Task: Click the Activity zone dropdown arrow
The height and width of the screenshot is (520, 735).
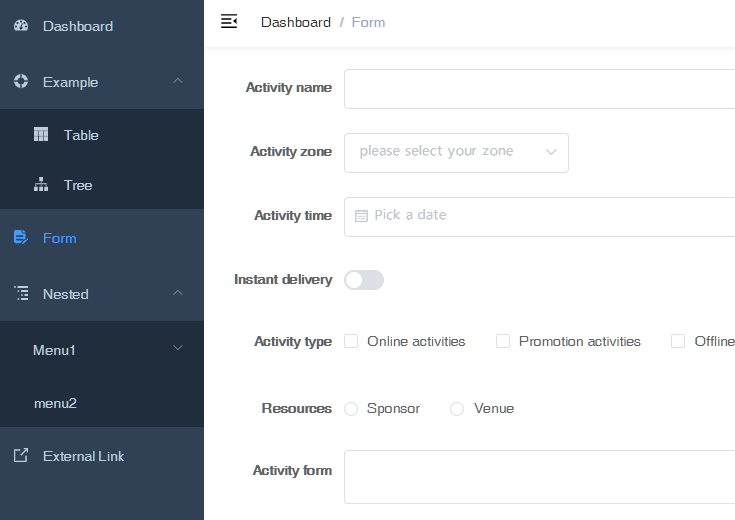Action: [551, 152]
